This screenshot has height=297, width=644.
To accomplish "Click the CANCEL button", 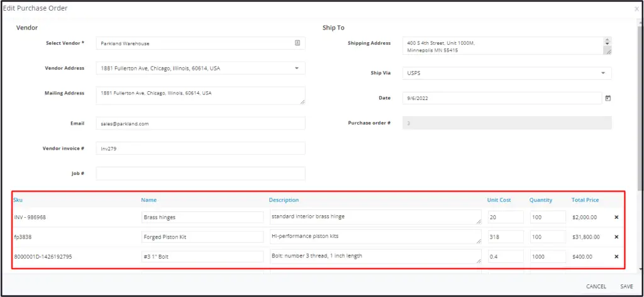I will tap(596, 286).
